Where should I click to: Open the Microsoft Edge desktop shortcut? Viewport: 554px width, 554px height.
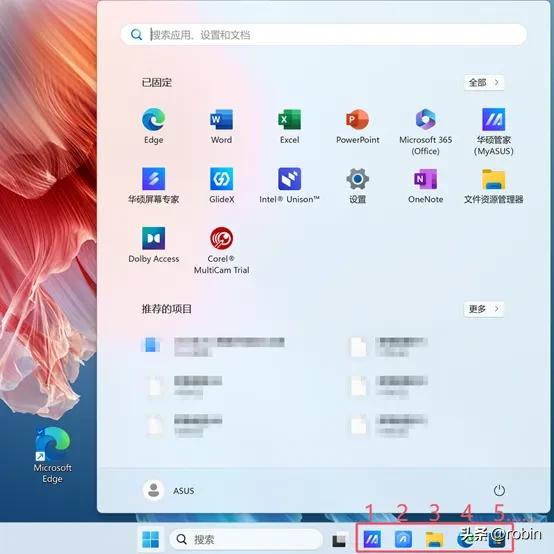pos(52,455)
